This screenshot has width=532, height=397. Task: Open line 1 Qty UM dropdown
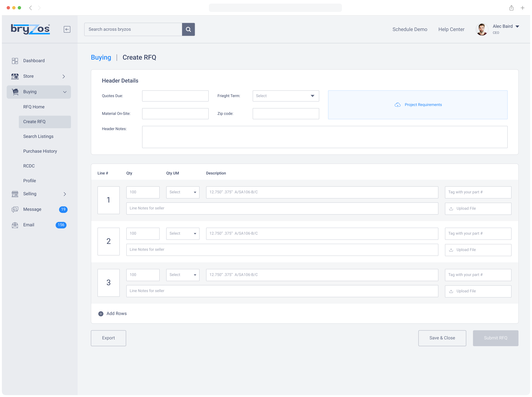click(x=183, y=192)
